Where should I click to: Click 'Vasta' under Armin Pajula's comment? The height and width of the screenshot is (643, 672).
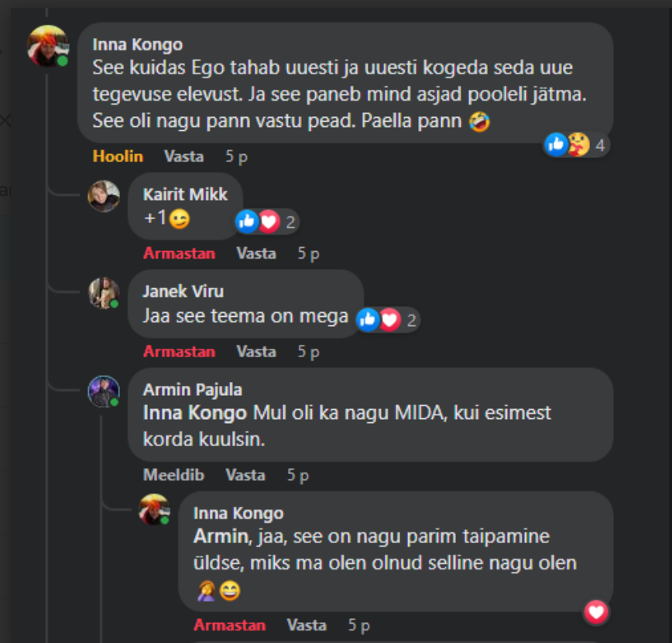(x=245, y=475)
